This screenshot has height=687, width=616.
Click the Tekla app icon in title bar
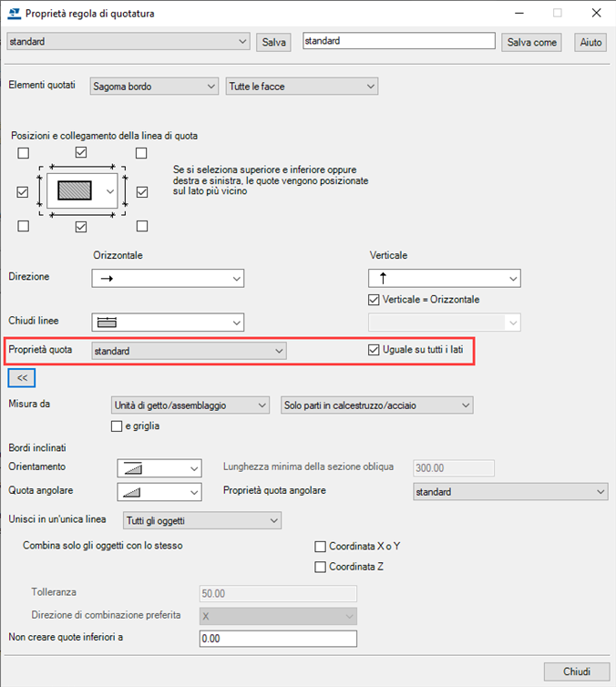(14, 14)
